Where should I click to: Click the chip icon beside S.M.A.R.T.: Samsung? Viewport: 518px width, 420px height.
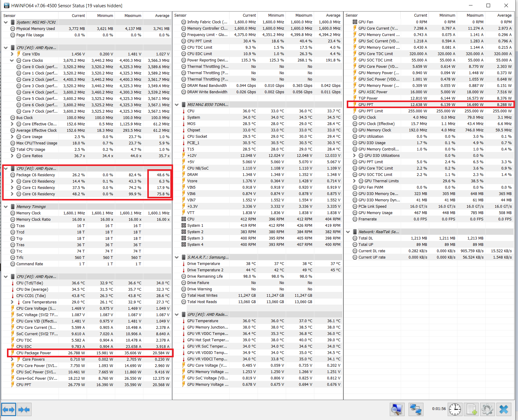pos(184,257)
